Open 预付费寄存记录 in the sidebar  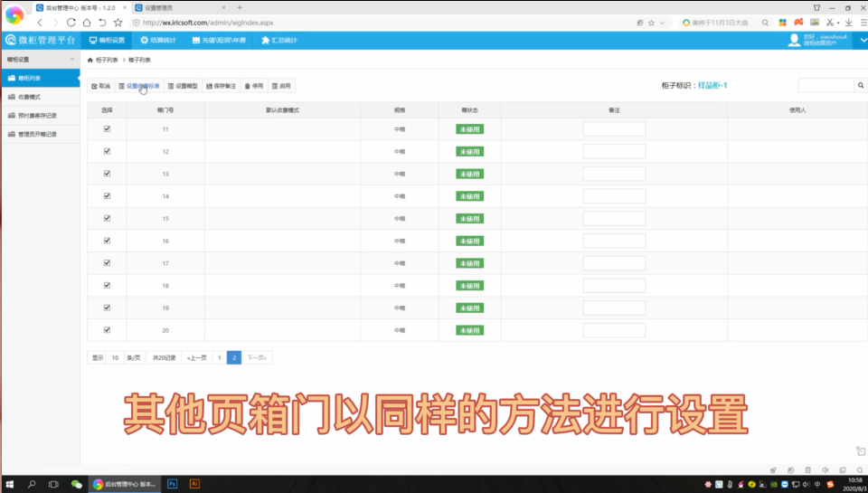coord(41,116)
